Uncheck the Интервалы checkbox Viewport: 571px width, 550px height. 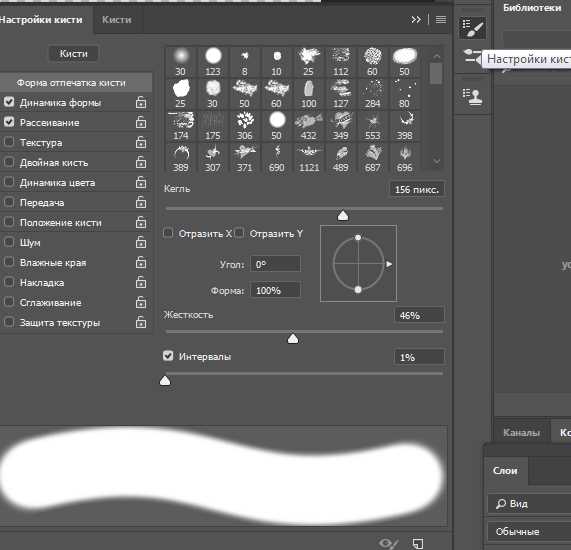(168, 355)
